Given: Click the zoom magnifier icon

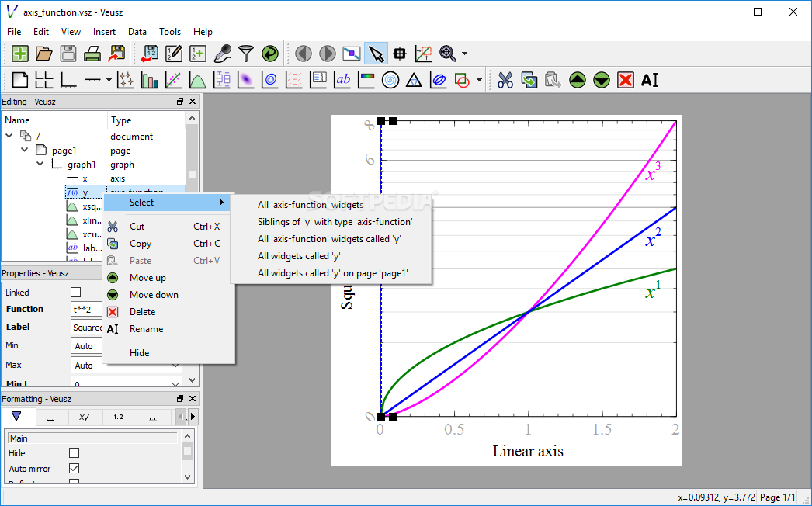Looking at the screenshot, I should [x=447, y=54].
